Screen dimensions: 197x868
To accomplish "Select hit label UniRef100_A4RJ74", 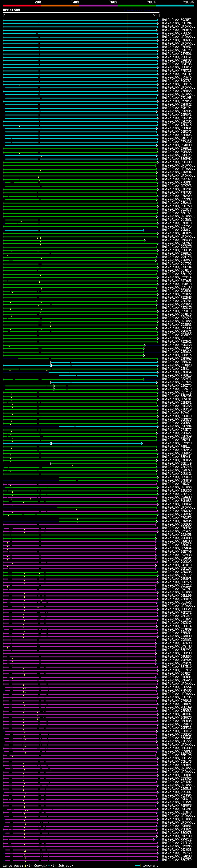I will pyautogui.click(x=177, y=484).
